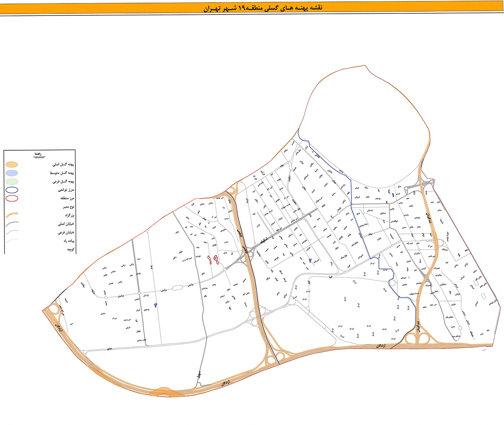The image size is (504, 425).
Task: Click the green minor fault zone legend swatch
Action: (12, 182)
